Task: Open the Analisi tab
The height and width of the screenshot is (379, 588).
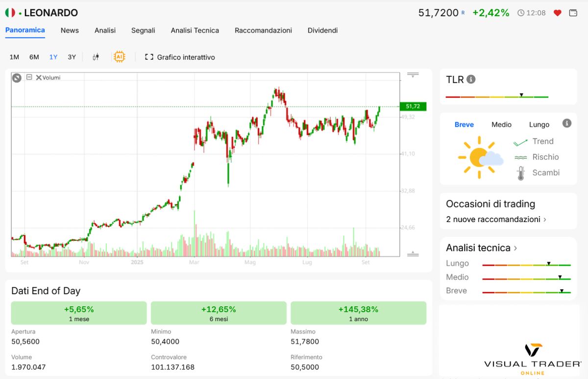Action: pyautogui.click(x=105, y=30)
